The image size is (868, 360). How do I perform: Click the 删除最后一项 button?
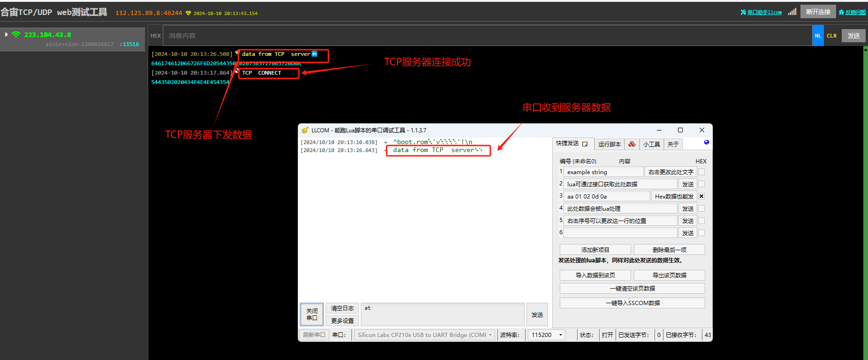click(x=670, y=250)
